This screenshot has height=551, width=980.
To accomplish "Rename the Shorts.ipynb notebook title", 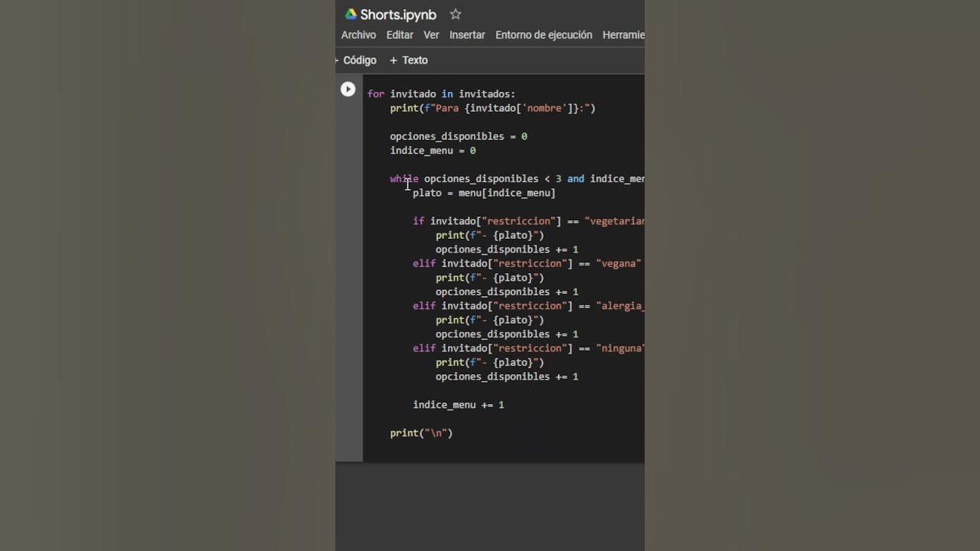I will pyautogui.click(x=398, y=15).
